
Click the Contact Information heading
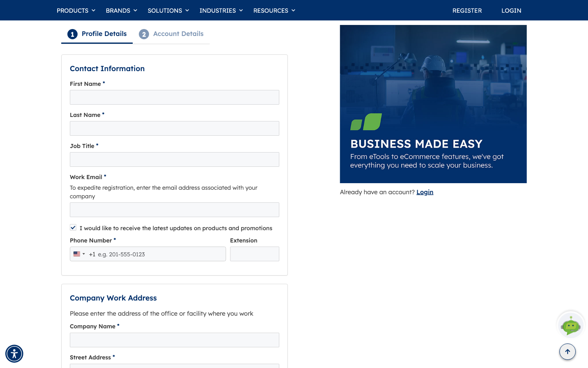click(x=107, y=69)
